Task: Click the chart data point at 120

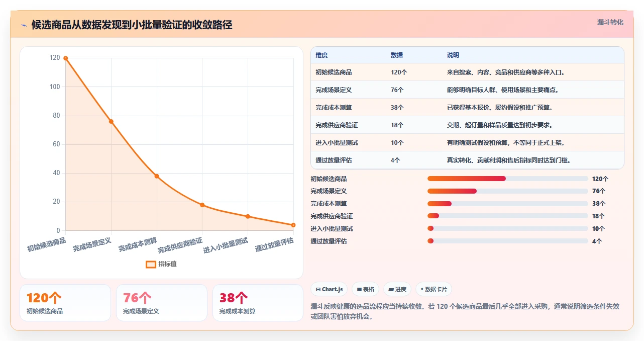Action: [x=65, y=58]
